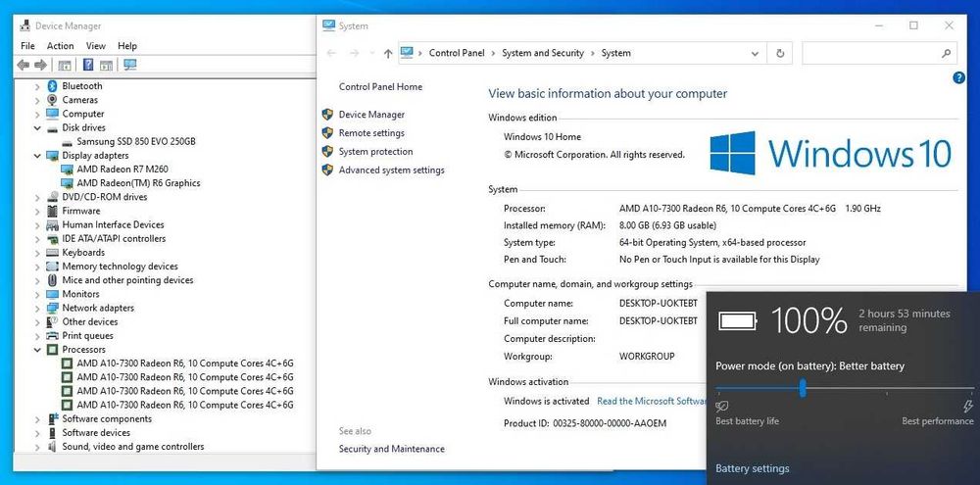Select the Firmware category icon
Screen dimensions: 980x485
pos(53,211)
